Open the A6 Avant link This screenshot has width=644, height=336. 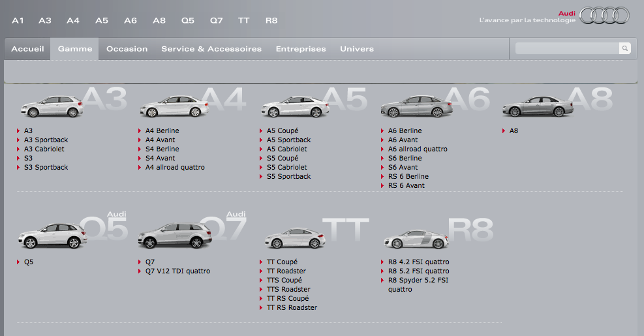(x=403, y=140)
